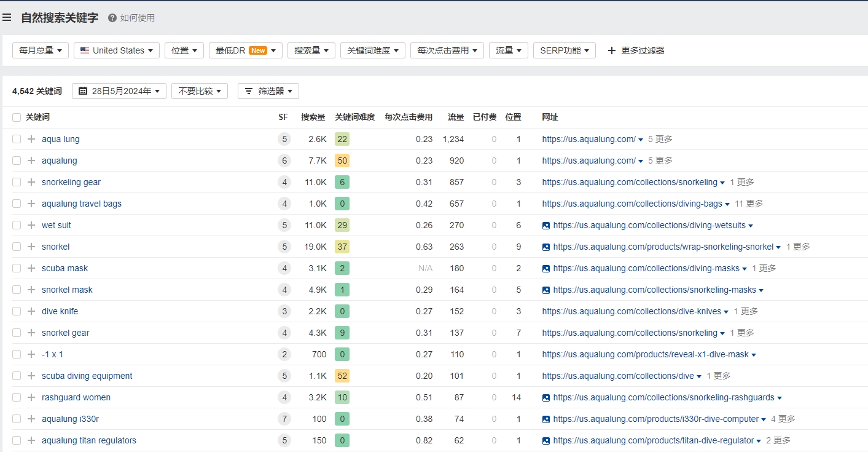Sort by 关键词难度 column header
868x452 pixels.
click(x=354, y=117)
